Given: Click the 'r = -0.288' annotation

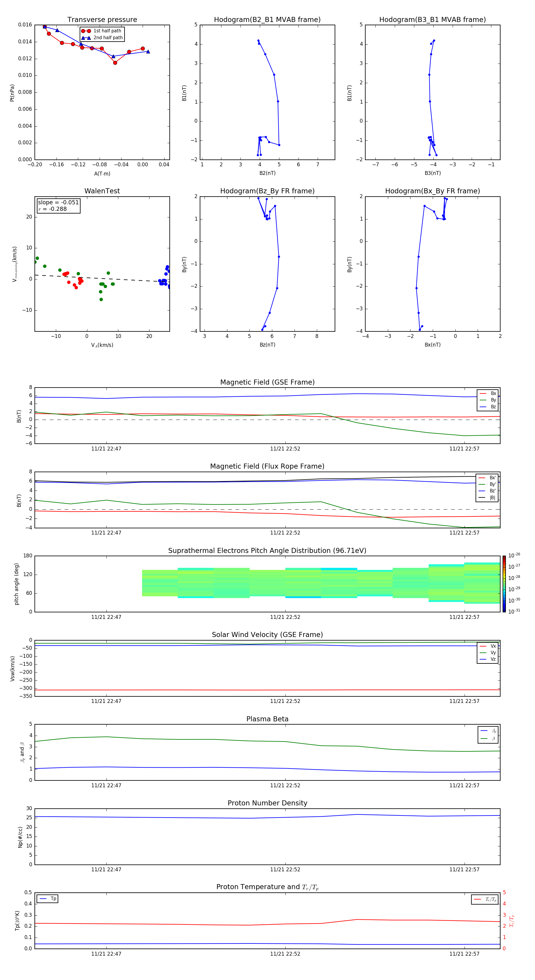Looking at the screenshot, I should [x=53, y=209].
